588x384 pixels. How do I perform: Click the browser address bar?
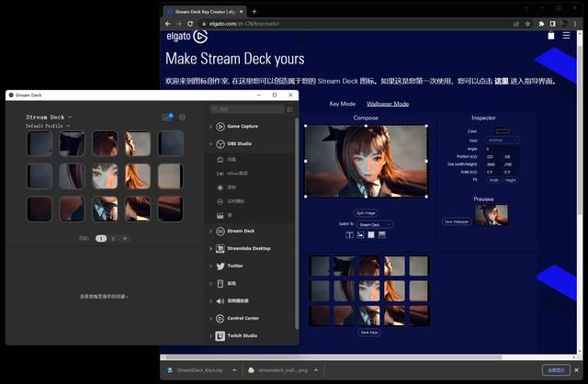point(355,24)
